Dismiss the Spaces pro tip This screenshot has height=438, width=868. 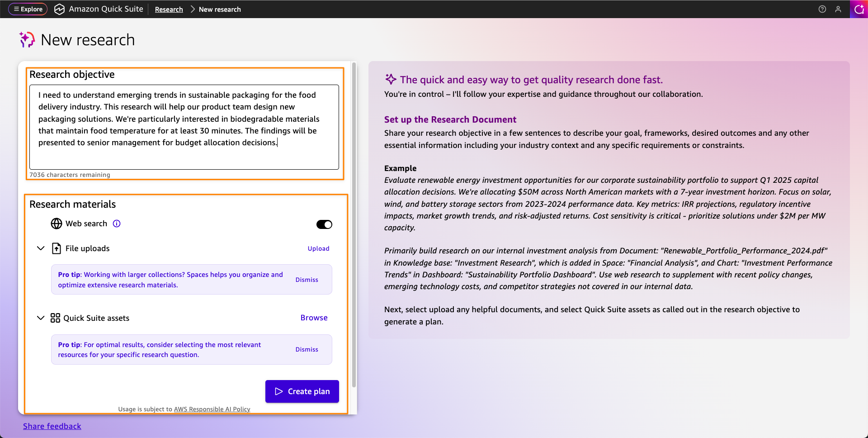tap(307, 280)
